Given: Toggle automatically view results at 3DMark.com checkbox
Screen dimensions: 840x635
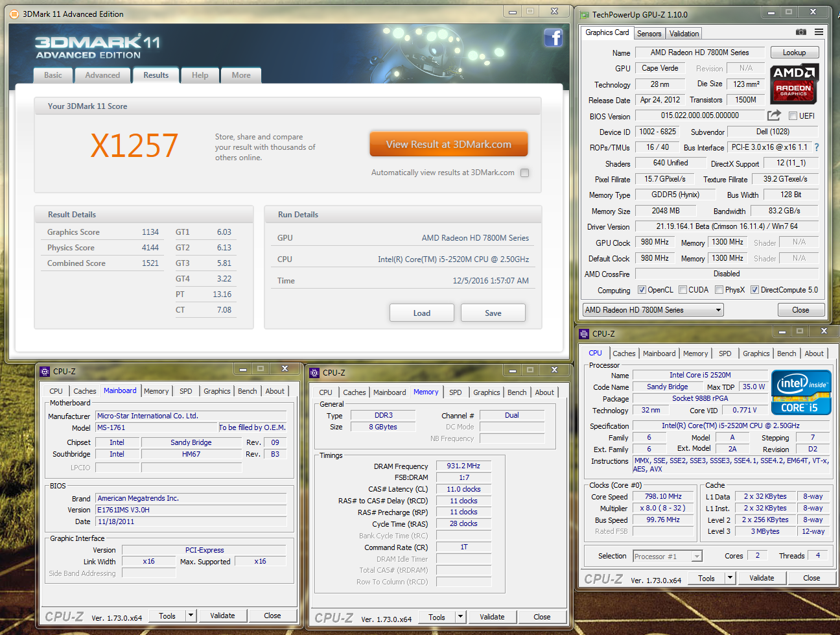Looking at the screenshot, I should click(525, 173).
